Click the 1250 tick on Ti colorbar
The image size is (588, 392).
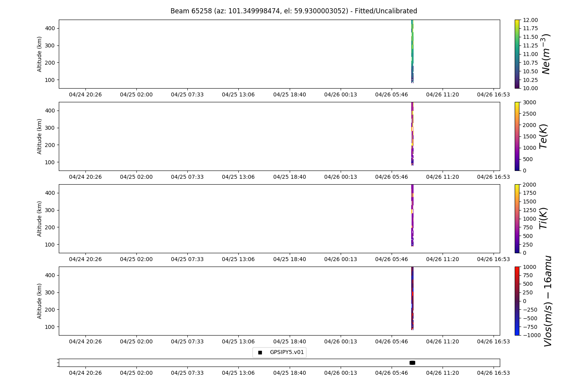tap(529, 210)
